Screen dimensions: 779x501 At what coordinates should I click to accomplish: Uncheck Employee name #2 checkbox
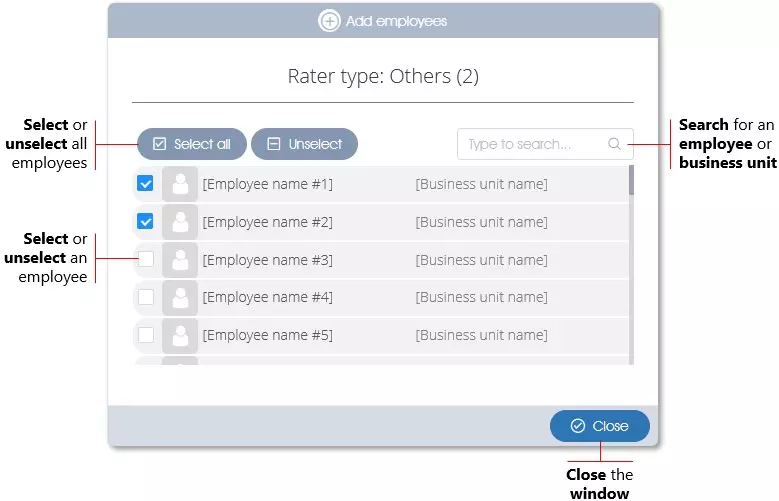(x=146, y=222)
